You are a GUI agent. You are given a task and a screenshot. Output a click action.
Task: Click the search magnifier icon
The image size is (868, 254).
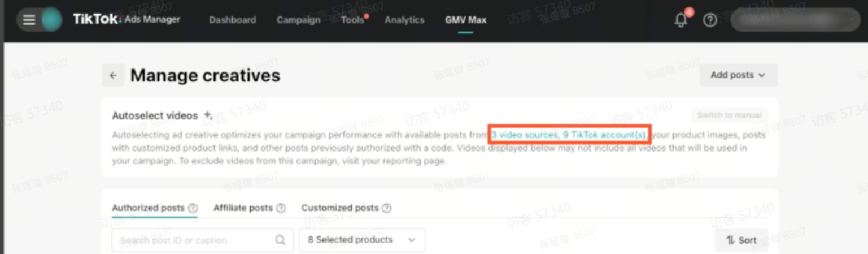[x=280, y=240]
